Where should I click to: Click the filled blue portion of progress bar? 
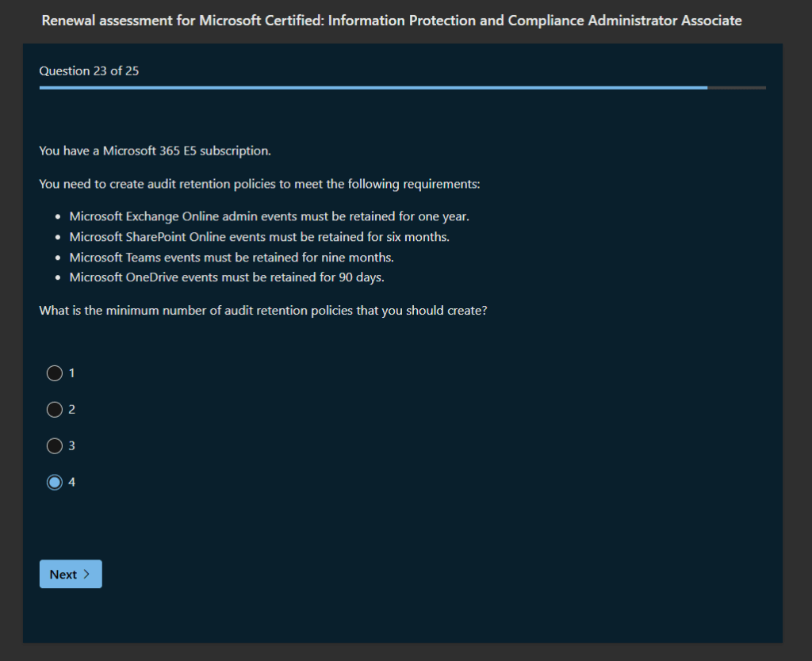[x=373, y=88]
